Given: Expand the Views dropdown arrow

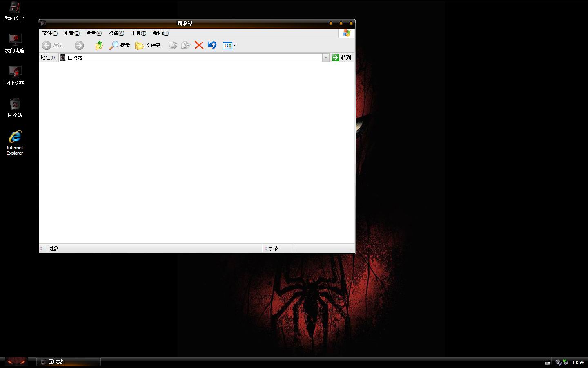Looking at the screenshot, I should [234, 46].
